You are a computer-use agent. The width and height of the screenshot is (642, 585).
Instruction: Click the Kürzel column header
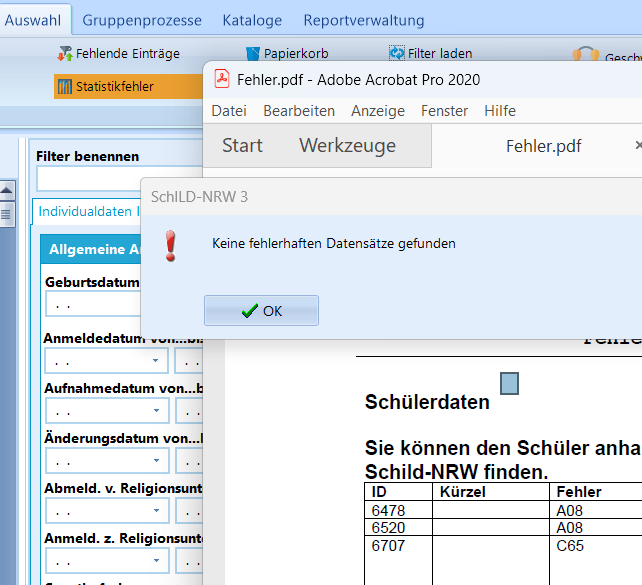491,492
